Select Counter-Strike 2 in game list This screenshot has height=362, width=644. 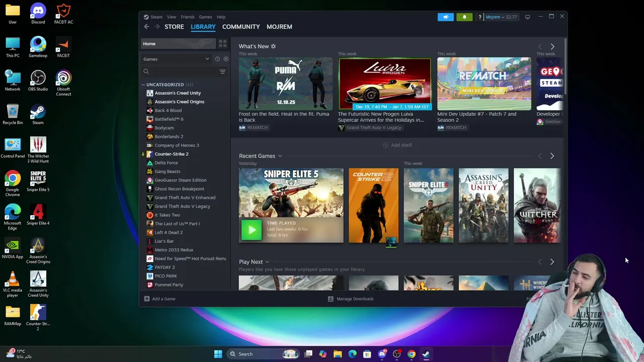[172, 154]
